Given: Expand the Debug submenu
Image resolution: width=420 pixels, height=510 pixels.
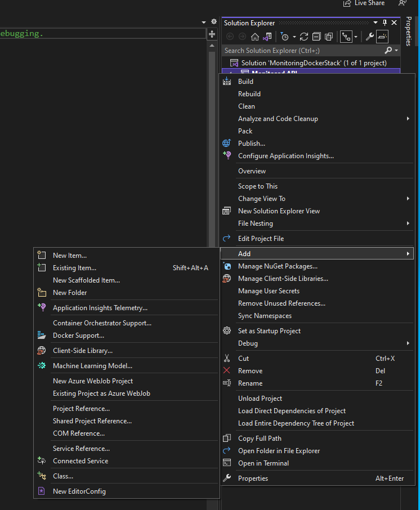Looking at the screenshot, I should (317, 343).
